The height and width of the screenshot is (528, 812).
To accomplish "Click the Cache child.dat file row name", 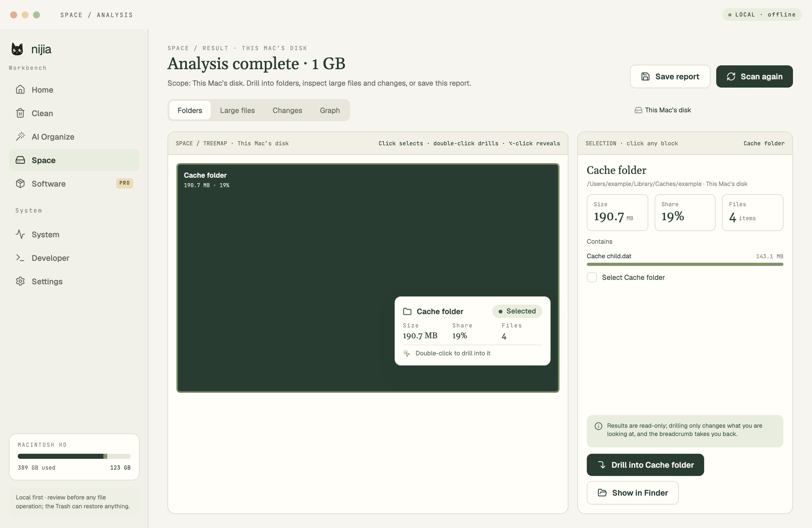I will pos(609,256).
